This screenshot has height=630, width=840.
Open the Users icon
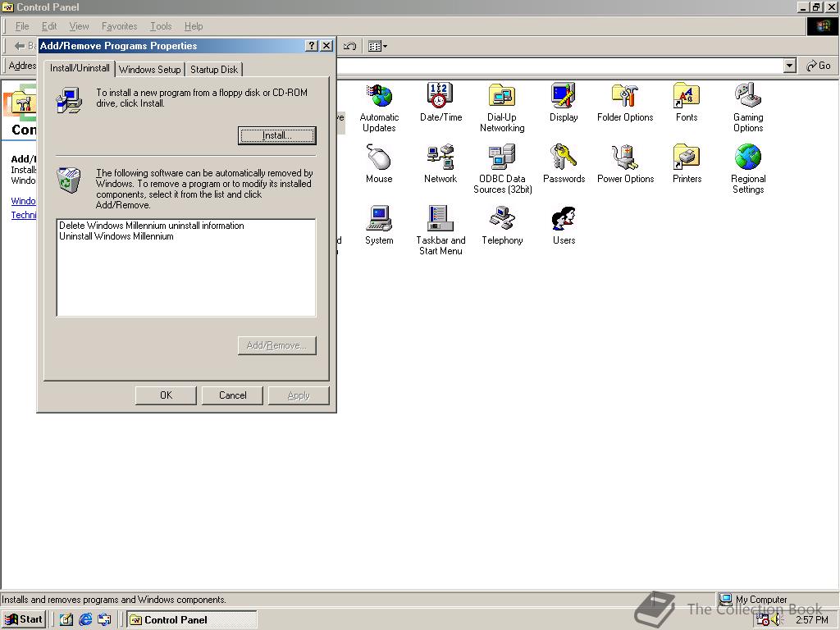(564, 226)
